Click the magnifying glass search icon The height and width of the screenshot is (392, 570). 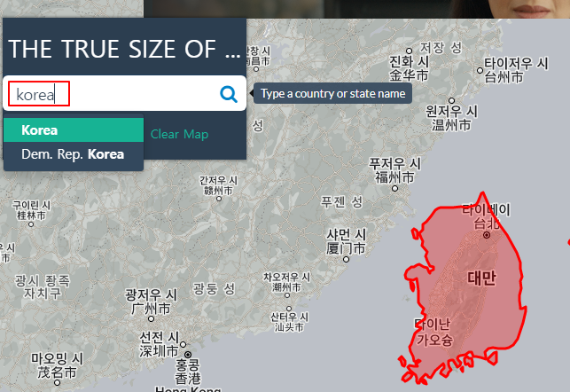(x=229, y=94)
